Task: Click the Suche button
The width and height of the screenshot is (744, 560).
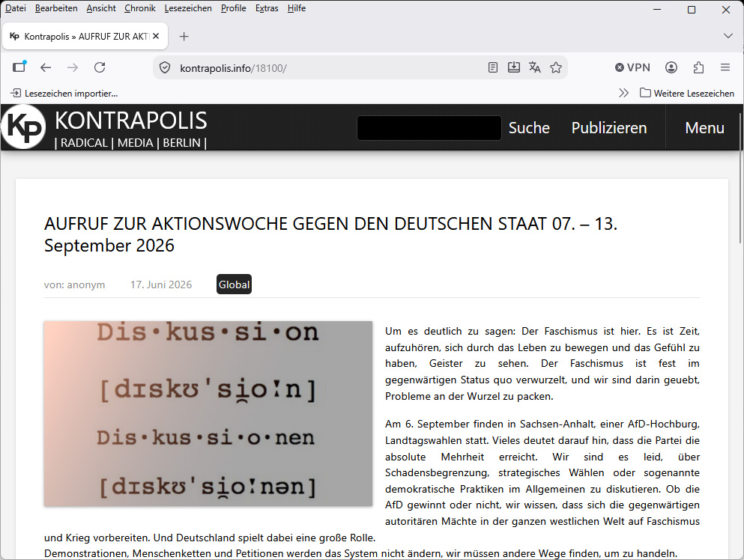Action: pyautogui.click(x=529, y=127)
